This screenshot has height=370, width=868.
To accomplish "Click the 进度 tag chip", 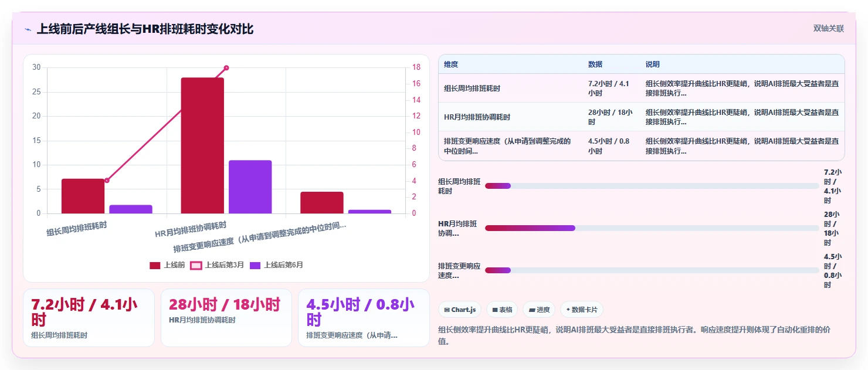I will coord(538,310).
